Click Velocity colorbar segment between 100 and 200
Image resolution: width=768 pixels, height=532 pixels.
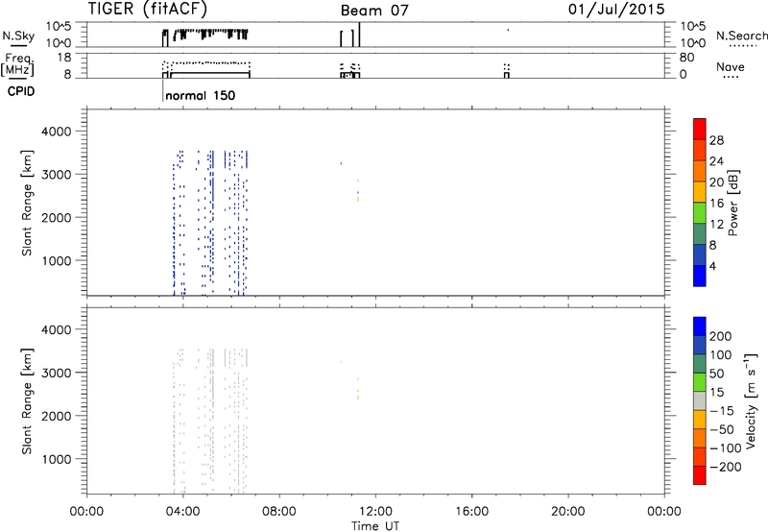(700, 346)
